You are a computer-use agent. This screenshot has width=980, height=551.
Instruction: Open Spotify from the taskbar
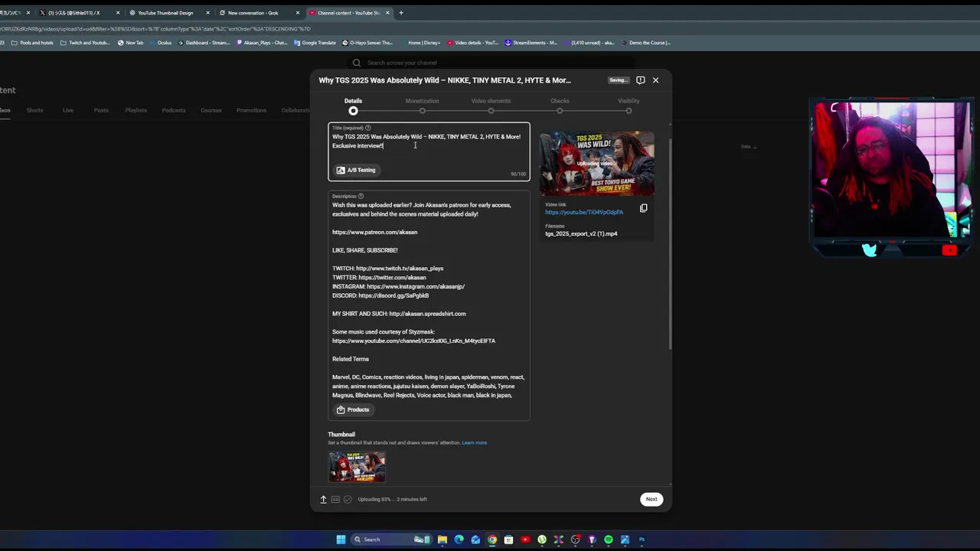(x=609, y=540)
